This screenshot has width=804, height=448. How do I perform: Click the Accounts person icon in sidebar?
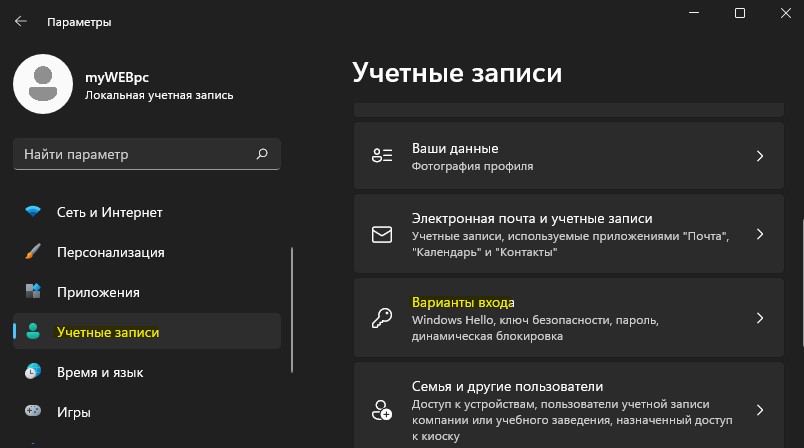[33, 331]
